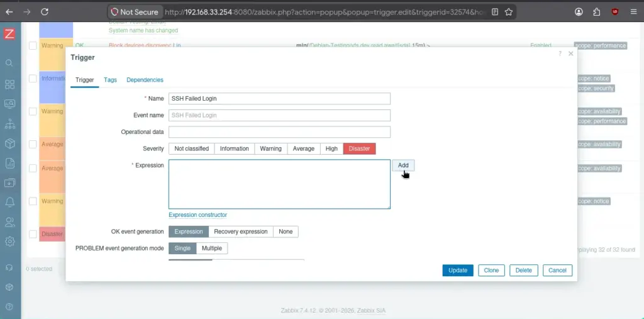
Task: Open Dashboards from the Zabbix sidebar
Action: click(9, 84)
